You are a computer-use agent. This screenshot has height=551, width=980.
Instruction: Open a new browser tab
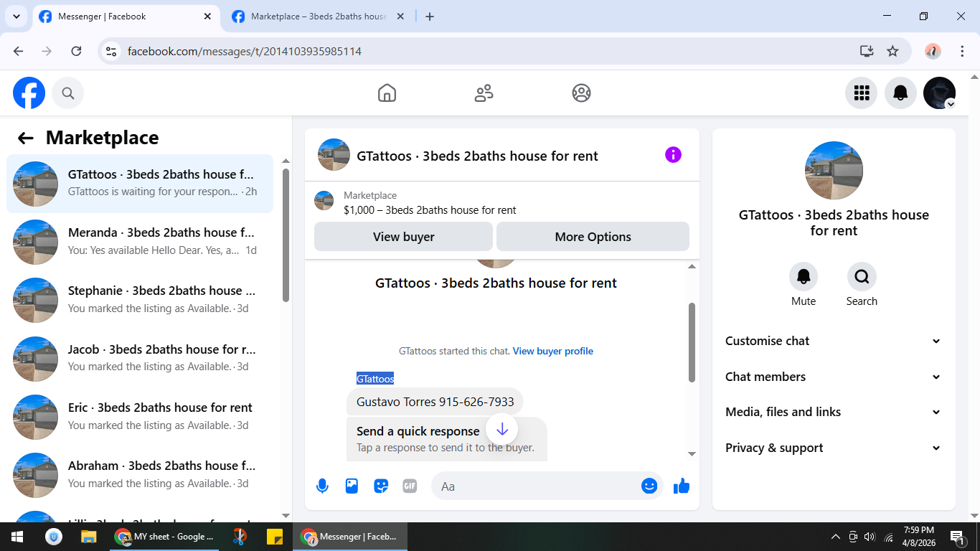click(430, 17)
